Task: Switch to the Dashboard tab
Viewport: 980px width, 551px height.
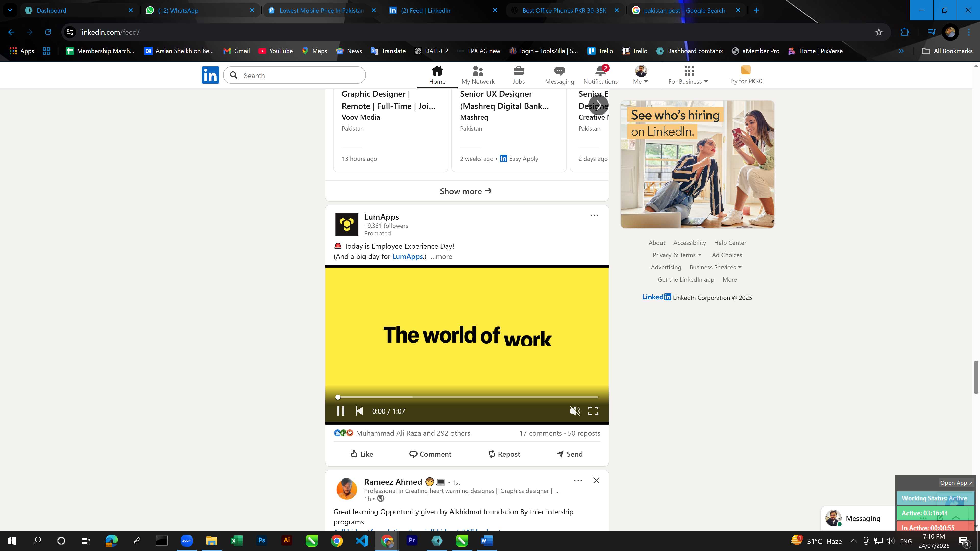Action: pos(79,10)
